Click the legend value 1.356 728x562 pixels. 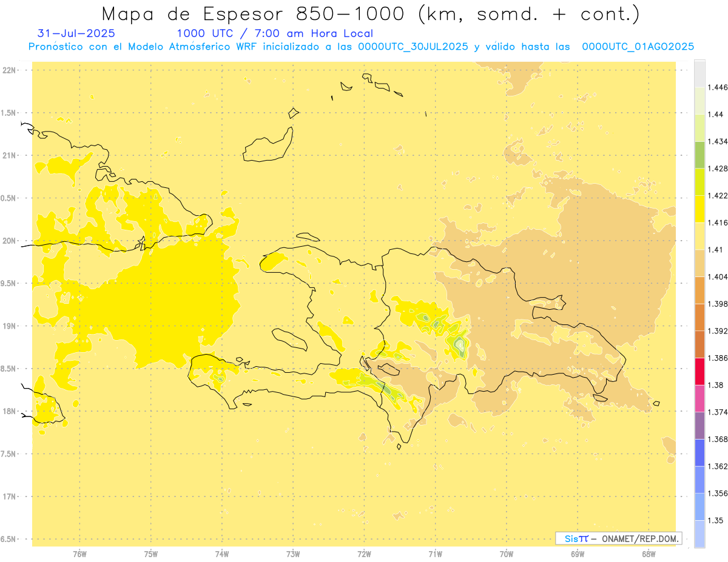[x=718, y=493]
